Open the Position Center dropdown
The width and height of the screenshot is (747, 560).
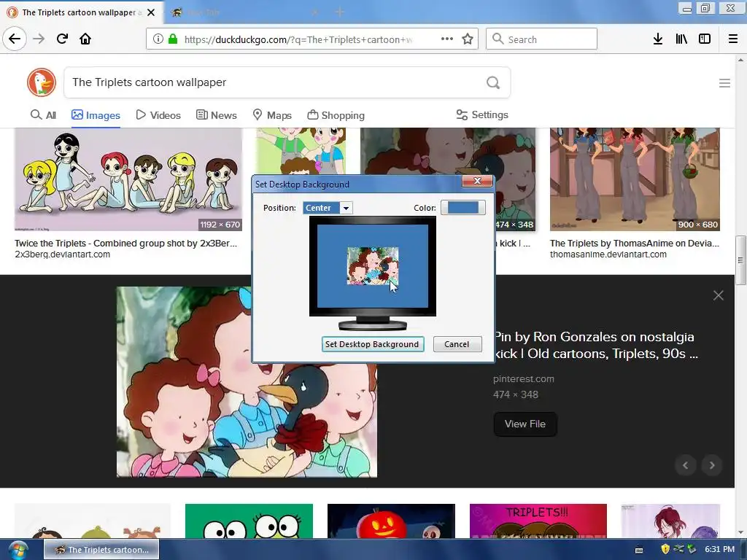tap(328, 208)
